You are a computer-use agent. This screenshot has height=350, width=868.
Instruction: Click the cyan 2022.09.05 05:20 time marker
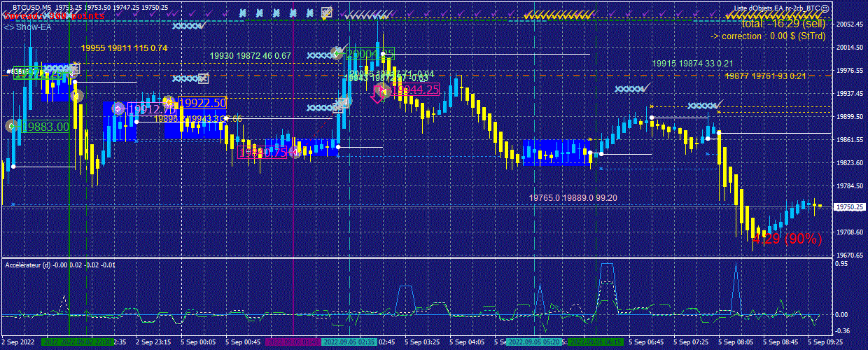point(533,343)
